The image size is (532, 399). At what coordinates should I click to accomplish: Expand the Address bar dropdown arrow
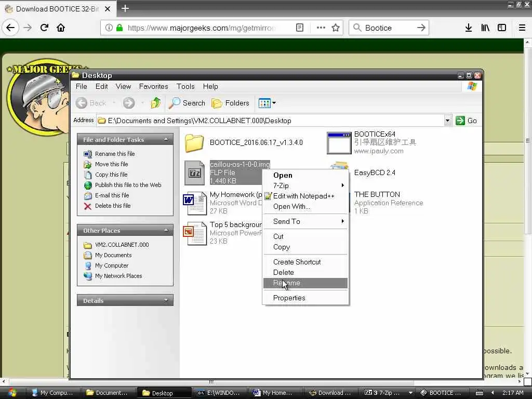447,121
